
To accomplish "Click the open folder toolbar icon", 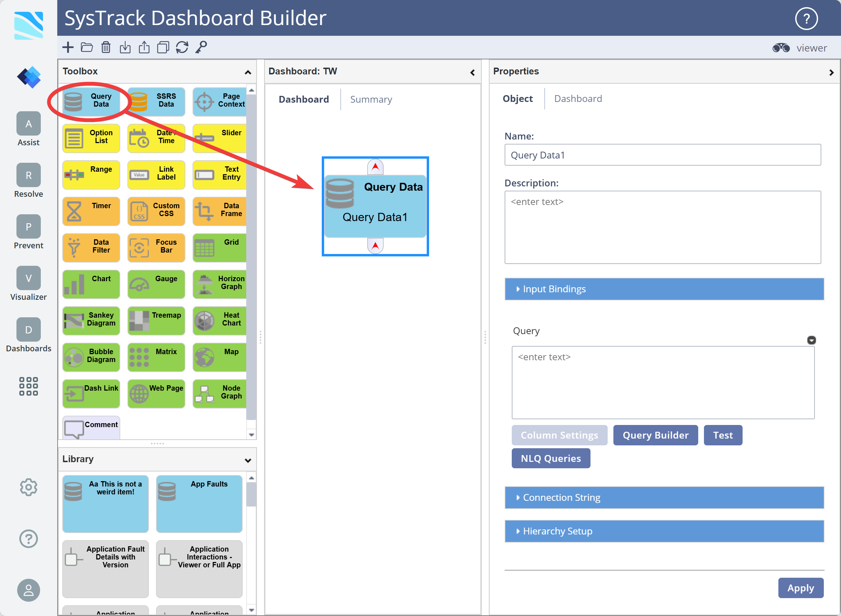I will coord(87,47).
